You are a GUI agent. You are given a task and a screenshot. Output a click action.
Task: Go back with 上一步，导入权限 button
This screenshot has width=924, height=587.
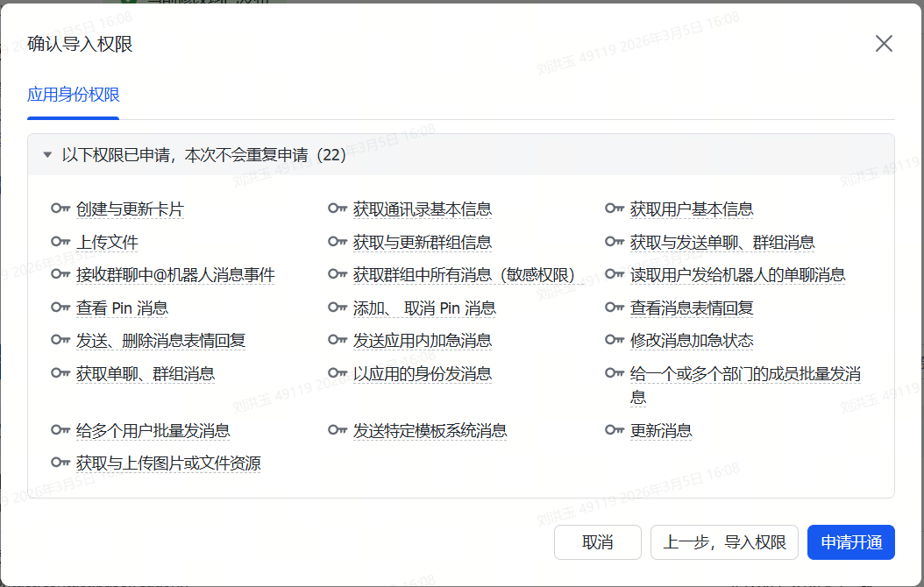(724, 542)
